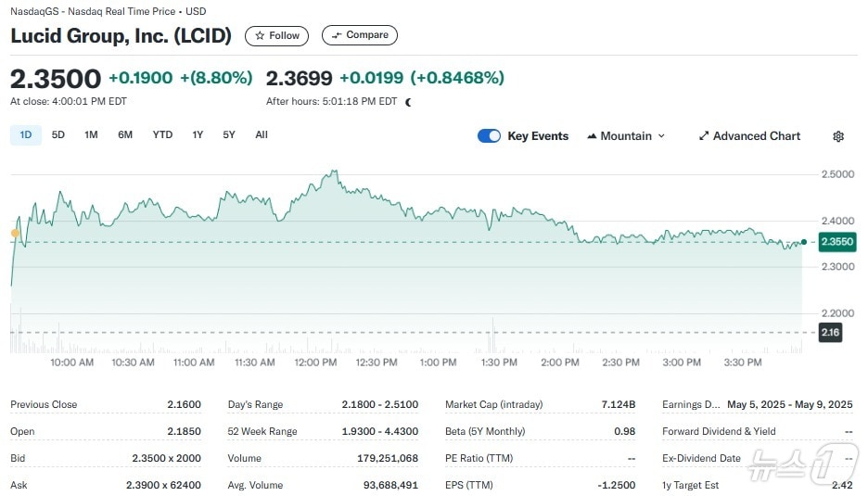Click the expand arrows icon beside Advanced Chart

[x=704, y=136]
